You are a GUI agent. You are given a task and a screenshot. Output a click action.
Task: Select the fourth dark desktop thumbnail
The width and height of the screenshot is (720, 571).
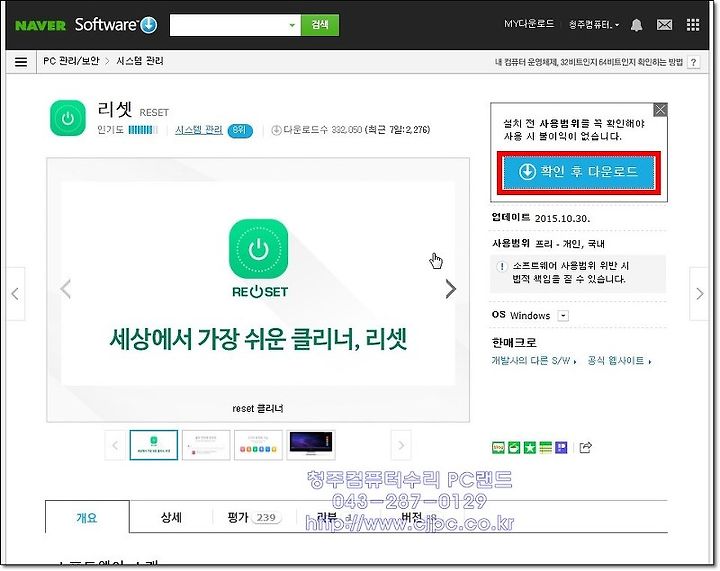pos(311,445)
